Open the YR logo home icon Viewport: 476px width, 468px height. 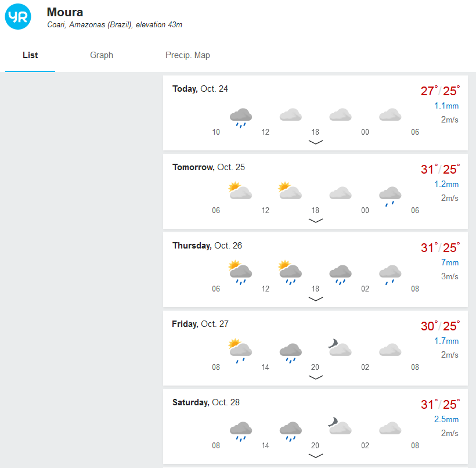(x=18, y=17)
